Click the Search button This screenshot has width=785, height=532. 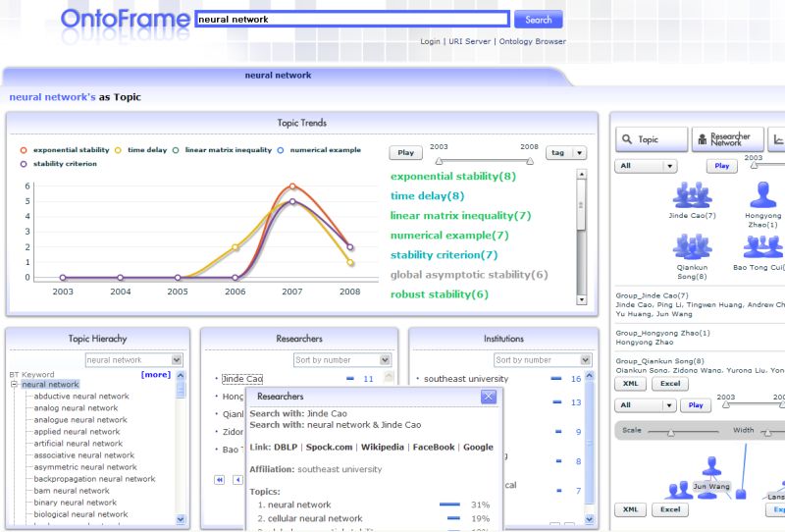coord(539,19)
